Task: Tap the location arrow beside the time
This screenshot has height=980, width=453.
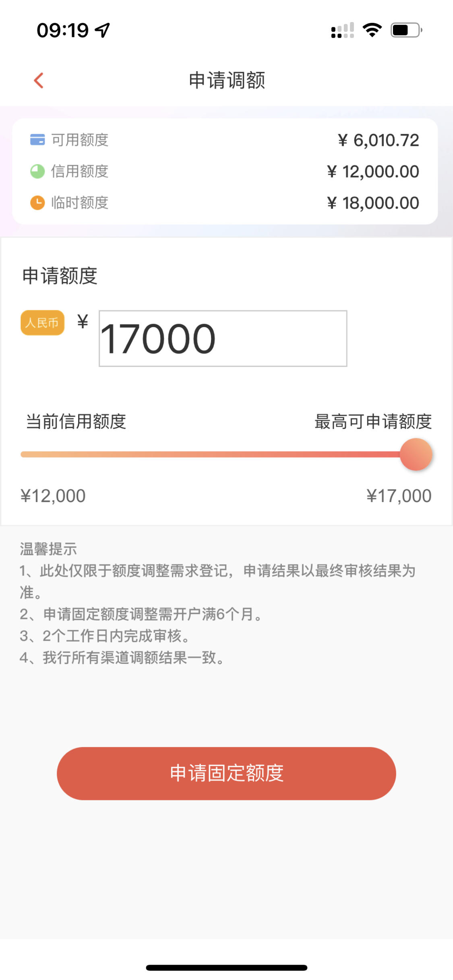Action: (x=102, y=30)
